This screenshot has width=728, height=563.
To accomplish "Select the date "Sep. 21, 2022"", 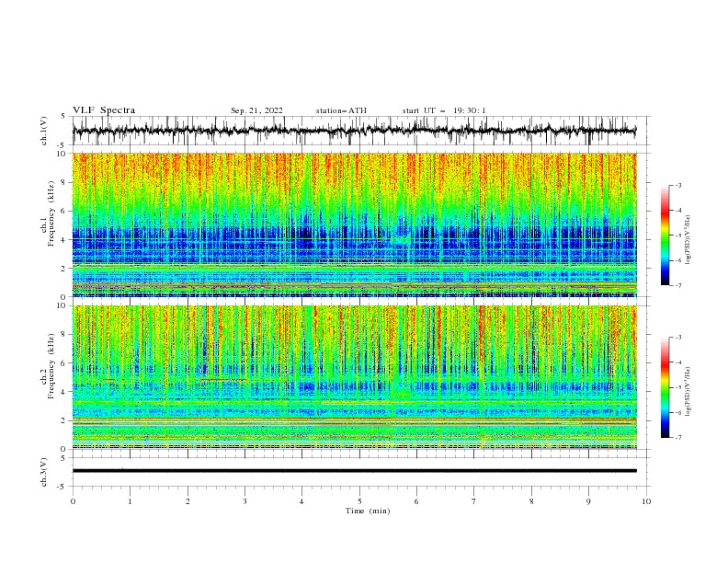I will pos(256,110).
